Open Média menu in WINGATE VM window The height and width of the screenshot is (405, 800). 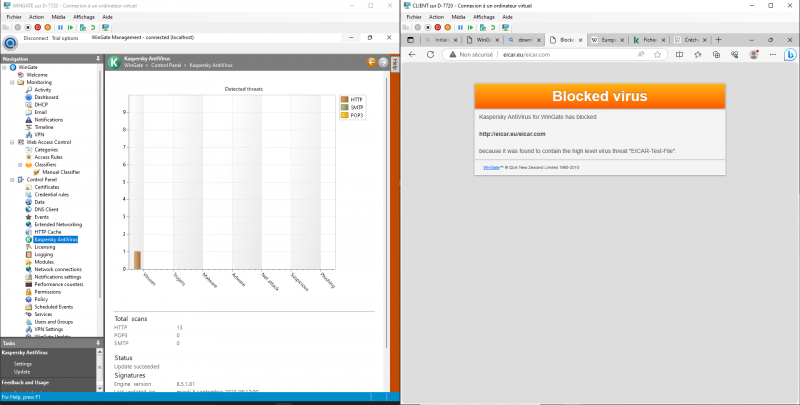click(x=60, y=17)
